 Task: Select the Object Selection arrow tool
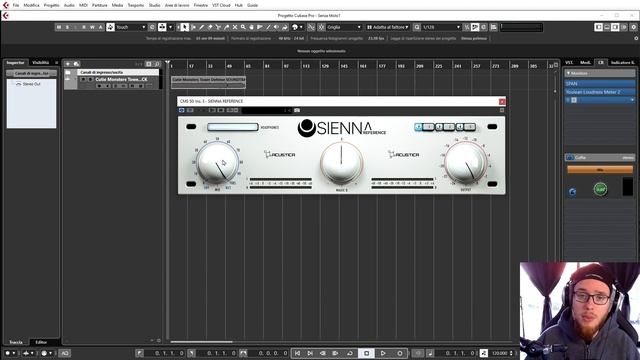(184, 27)
